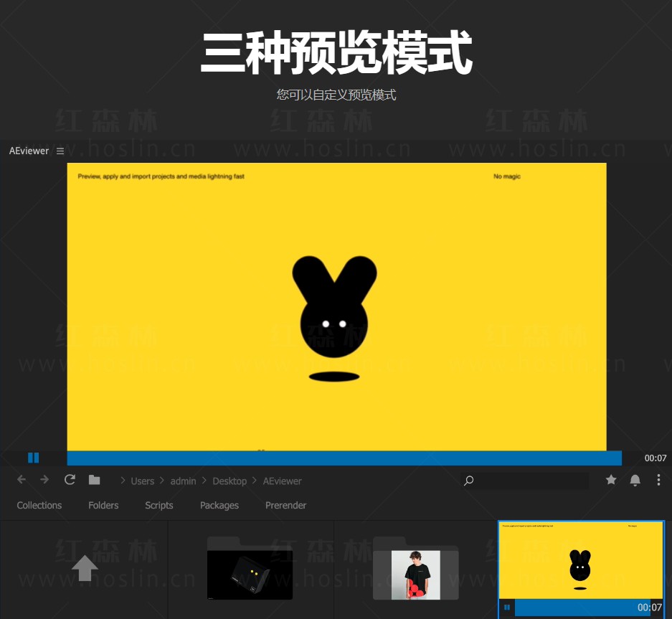Select AEviewer in breadcrumb path

click(282, 481)
